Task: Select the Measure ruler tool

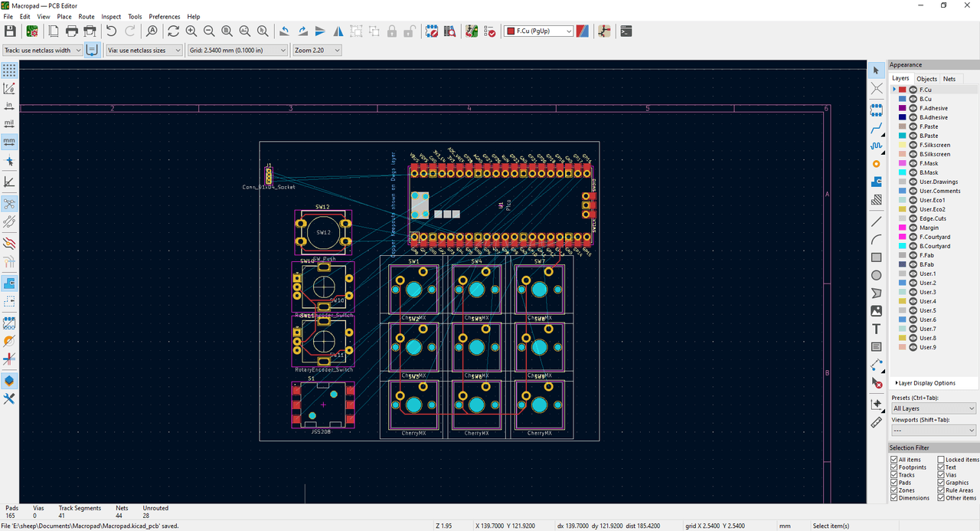Action: (x=877, y=422)
